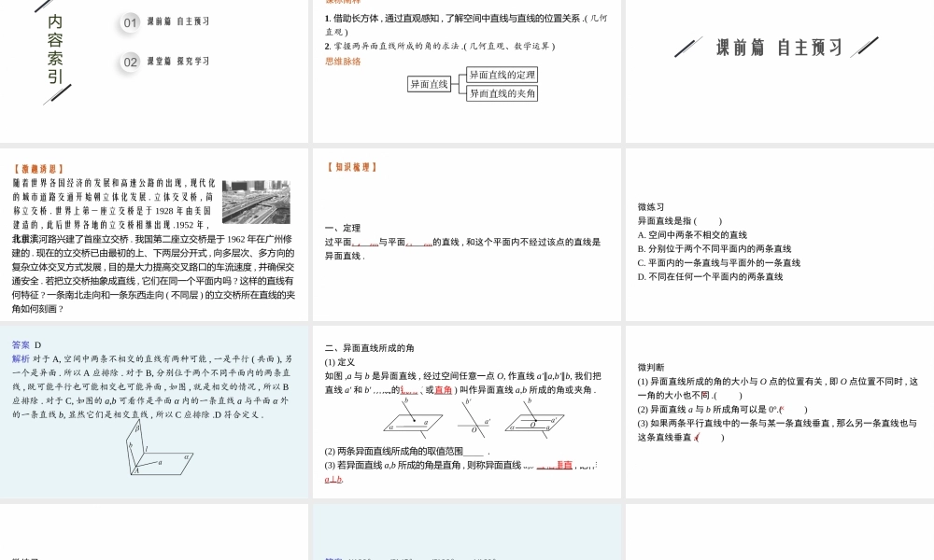Open 课堂篇 探究学习 index entry

[177, 62]
